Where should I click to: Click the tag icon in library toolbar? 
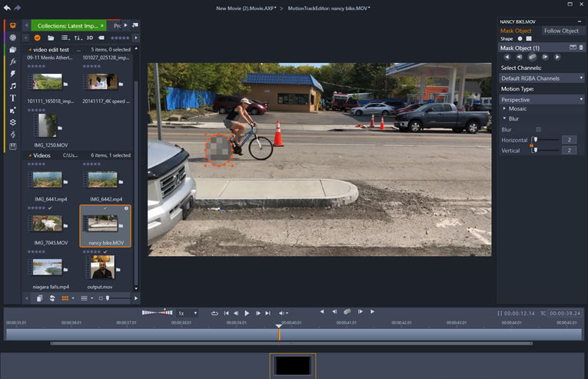[x=101, y=38]
